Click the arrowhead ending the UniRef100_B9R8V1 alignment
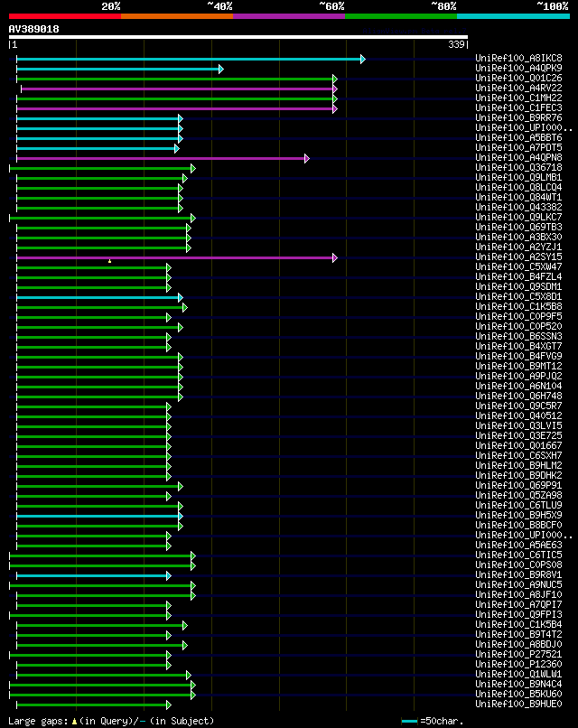The image size is (578, 728). click(x=169, y=575)
